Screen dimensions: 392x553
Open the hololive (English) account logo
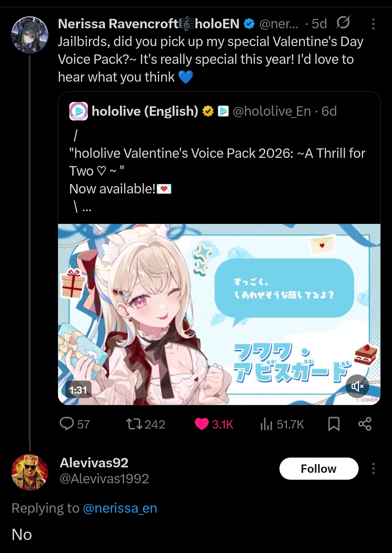(78, 111)
